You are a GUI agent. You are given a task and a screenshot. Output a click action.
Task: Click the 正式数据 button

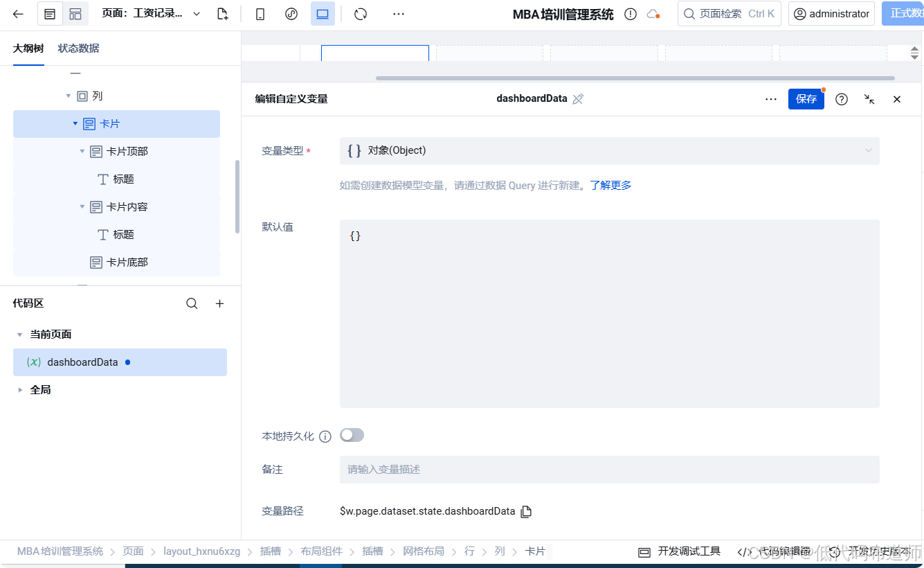[903, 14]
